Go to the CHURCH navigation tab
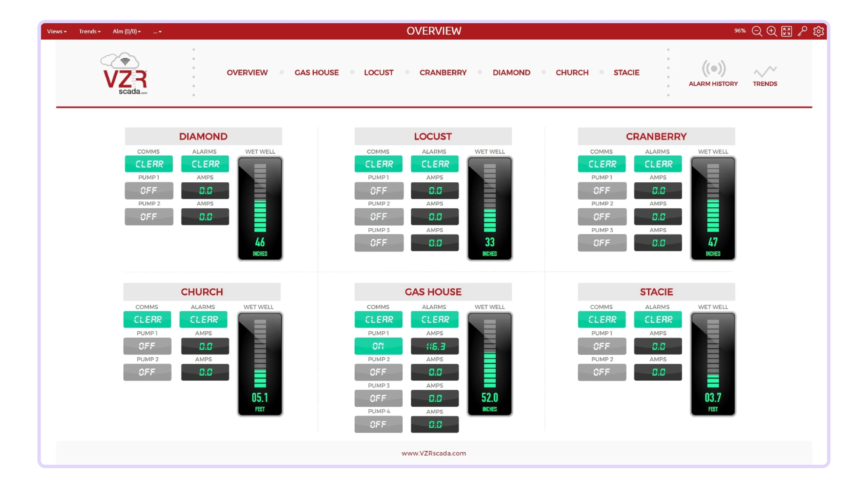The height and width of the screenshot is (488, 868). [572, 73]
